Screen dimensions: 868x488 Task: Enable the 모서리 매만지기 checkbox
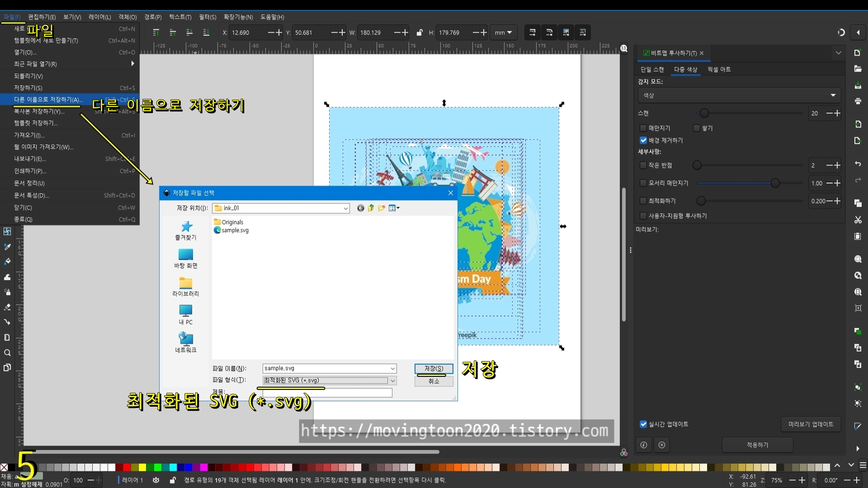pos(643,183)
